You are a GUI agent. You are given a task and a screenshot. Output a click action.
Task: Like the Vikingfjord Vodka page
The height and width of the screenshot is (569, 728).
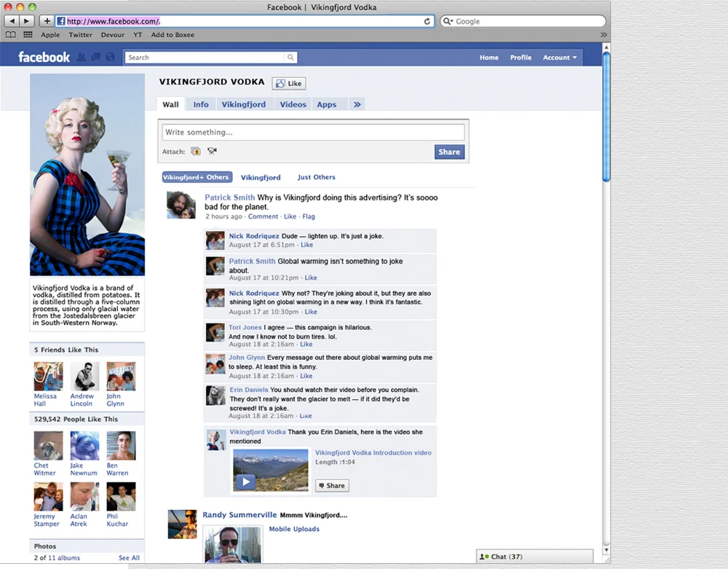[x=289, y=84]
